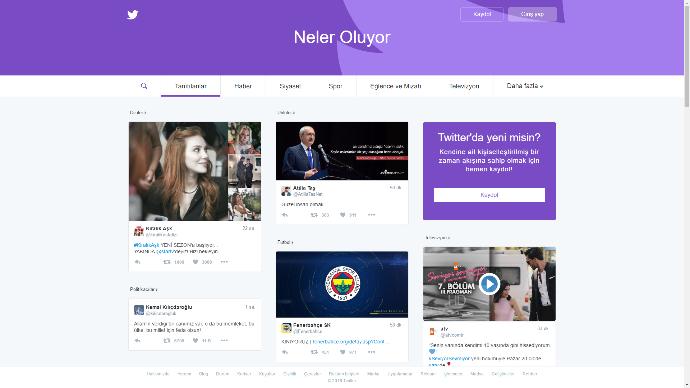Retweet the Kemal Kılıçdaroğlu tweet
Viewport: 690px width, 388px height.
[167, 340]
